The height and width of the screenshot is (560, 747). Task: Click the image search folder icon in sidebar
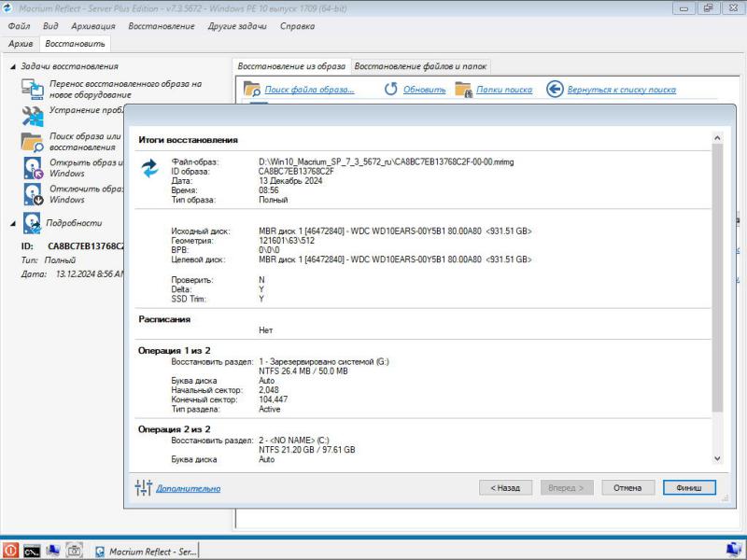pos(33,142)
